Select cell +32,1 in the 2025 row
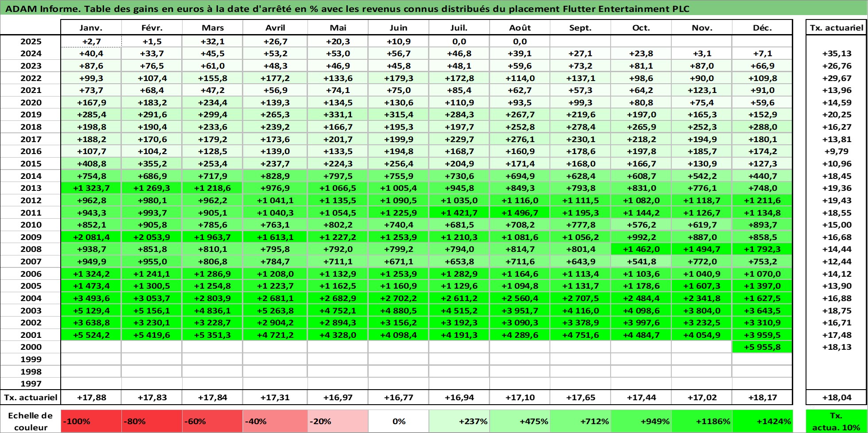 point(213,41)
